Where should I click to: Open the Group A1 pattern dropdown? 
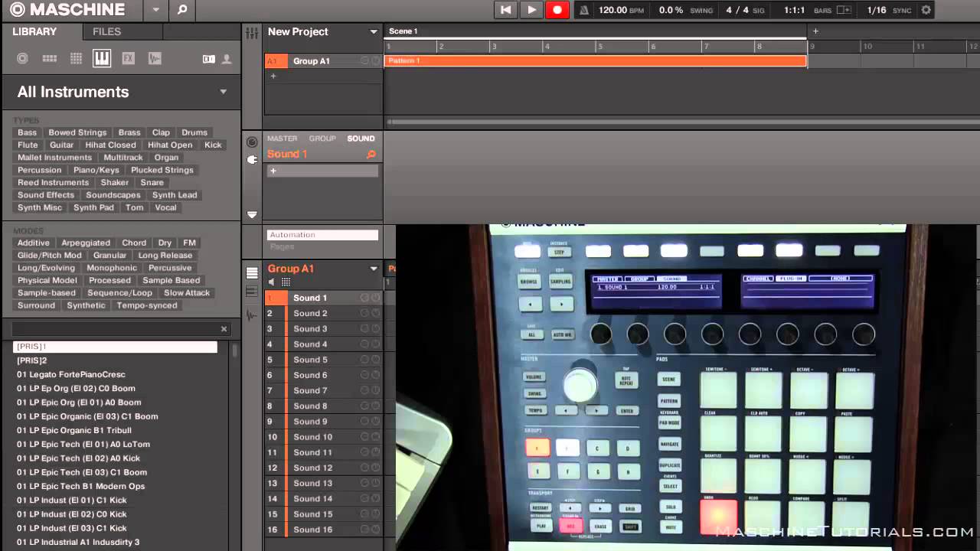click(374, 269)
